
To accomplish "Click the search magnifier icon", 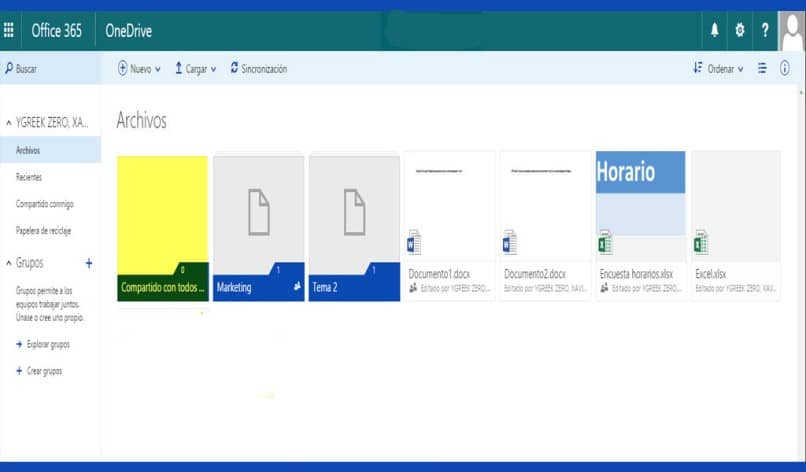I will (x=9, y=68).
